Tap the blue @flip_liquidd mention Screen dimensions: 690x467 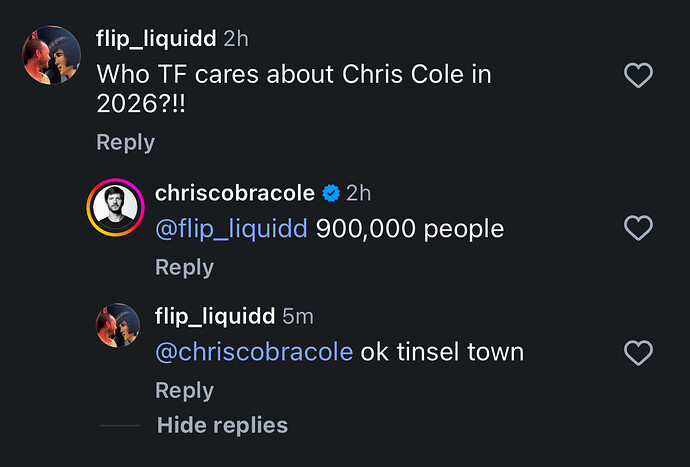[x=231, y=229]
